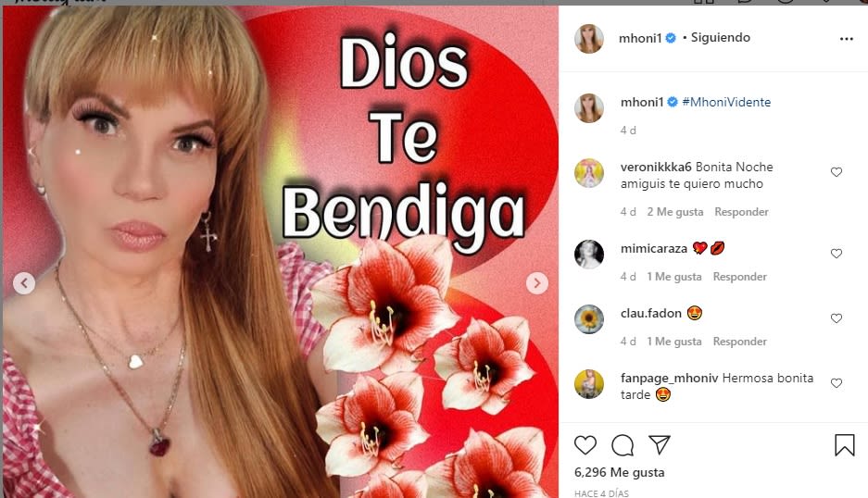Open veronikkka6's profile avatar

(x=589, y=173)
